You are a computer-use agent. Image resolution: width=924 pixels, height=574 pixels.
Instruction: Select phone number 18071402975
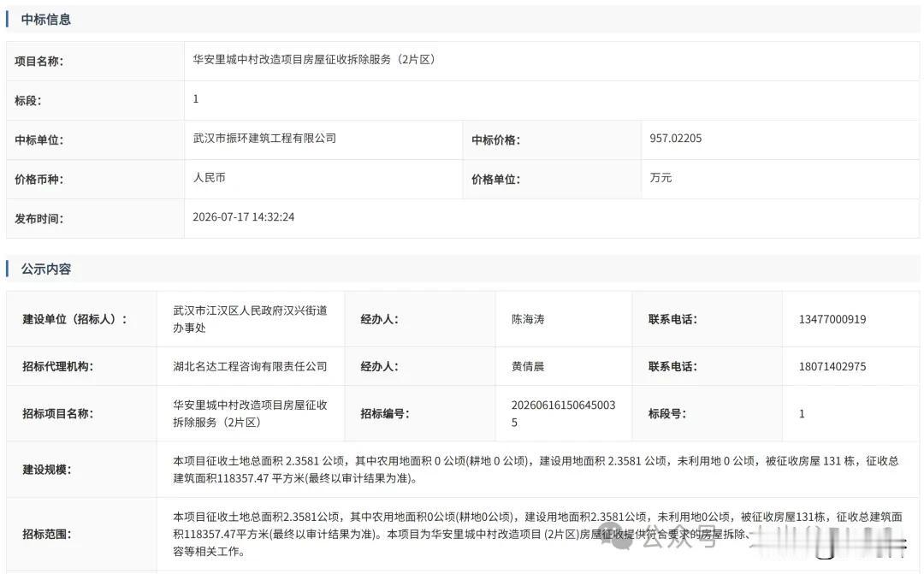click(x=832, y=367)
